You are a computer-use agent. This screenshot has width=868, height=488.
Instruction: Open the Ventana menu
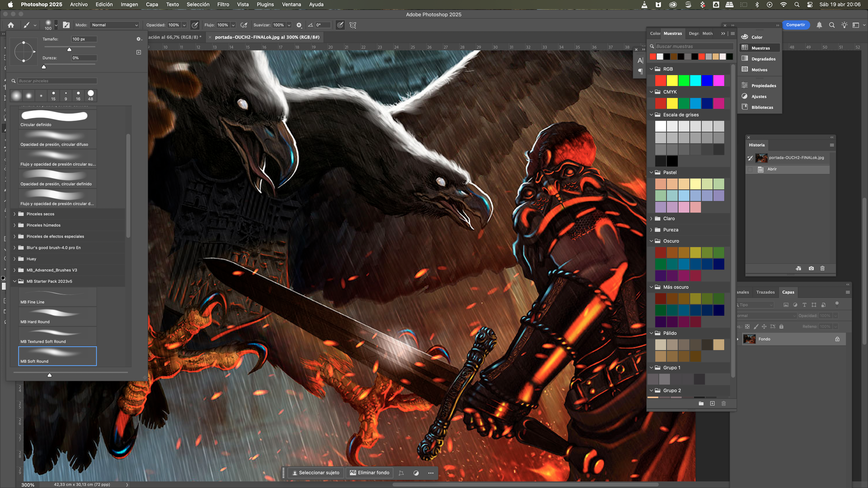(x=291, y=4)
